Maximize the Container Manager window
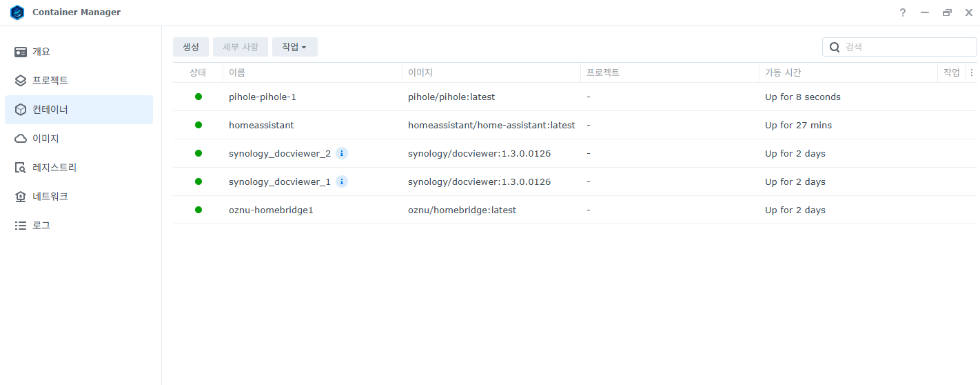980x385 pixels. point(947,12)
